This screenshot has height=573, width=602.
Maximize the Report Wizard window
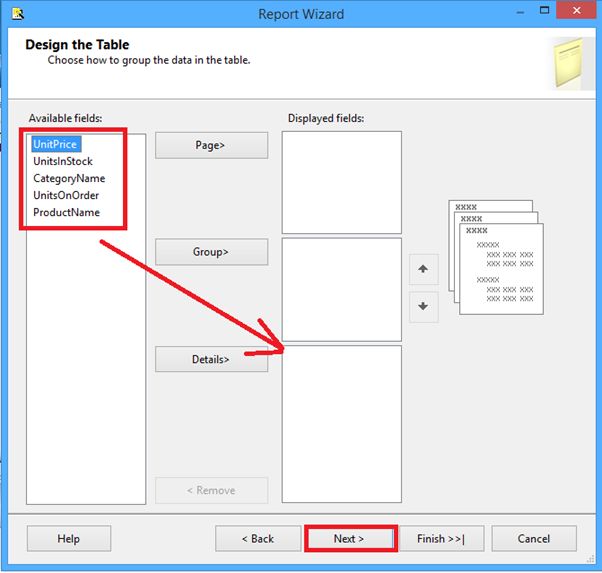coord(544,10)
